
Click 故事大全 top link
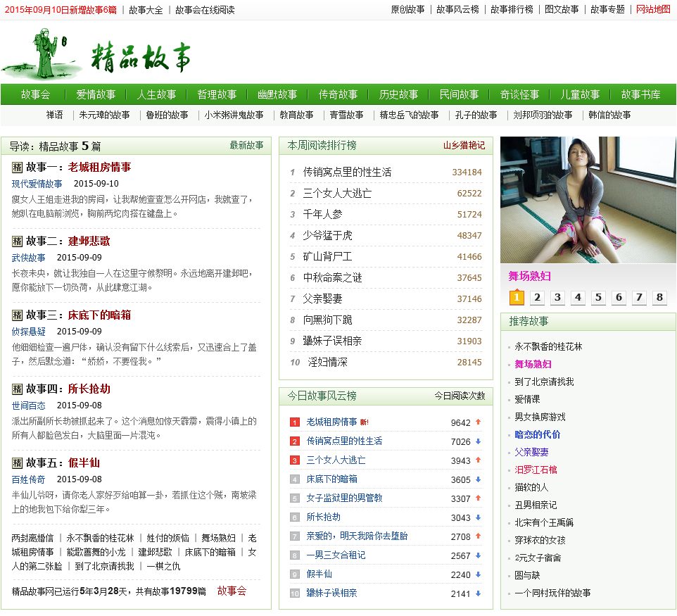coord(146,10)
